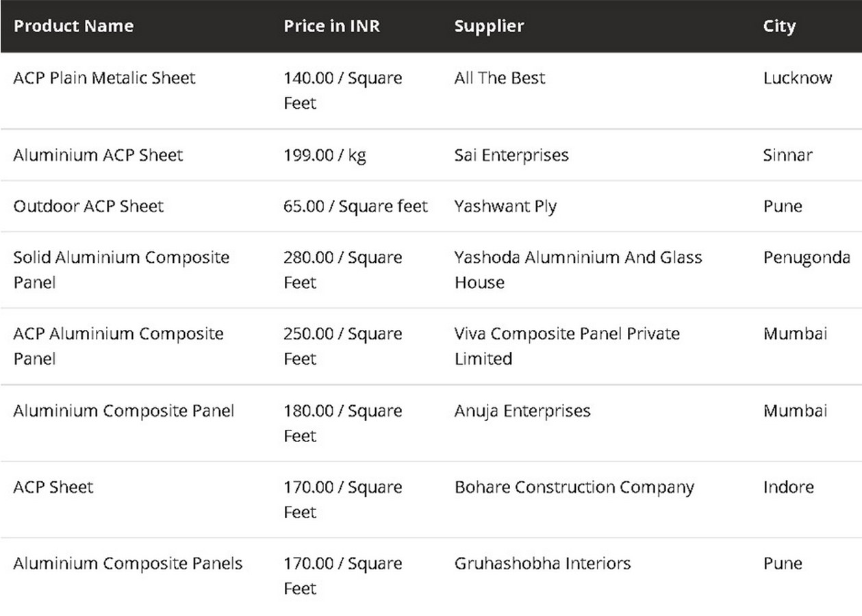Open Solid Aluminium Composite Panel product
862x616 pixels.
pos(121,270)
